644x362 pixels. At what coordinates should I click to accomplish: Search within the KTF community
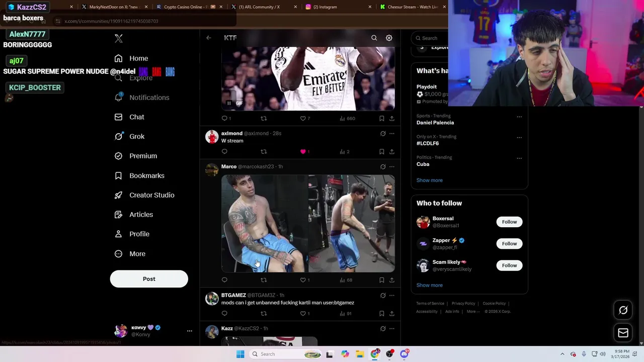click(x=374, y=38)
